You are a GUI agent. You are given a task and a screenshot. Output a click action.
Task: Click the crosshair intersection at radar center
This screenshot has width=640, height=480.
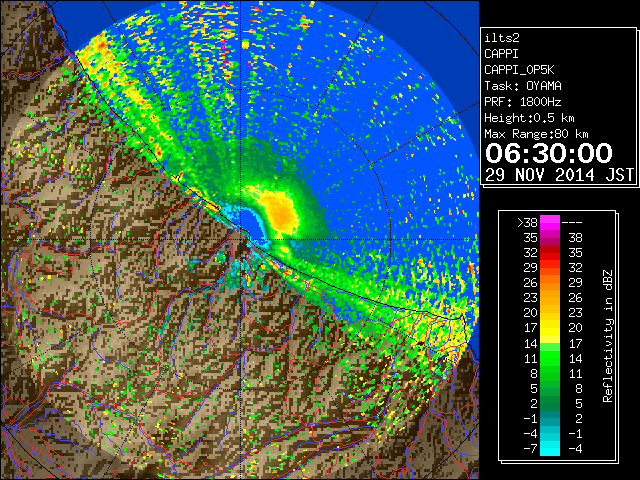click(x=241, y=240)
